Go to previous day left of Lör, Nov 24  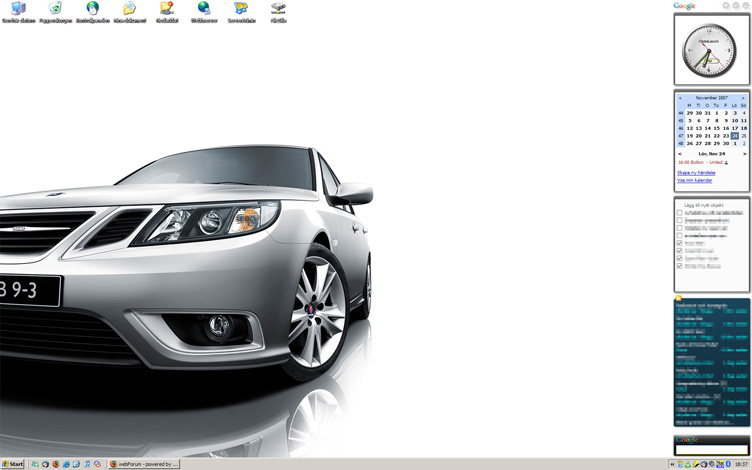tap(680, 154)
